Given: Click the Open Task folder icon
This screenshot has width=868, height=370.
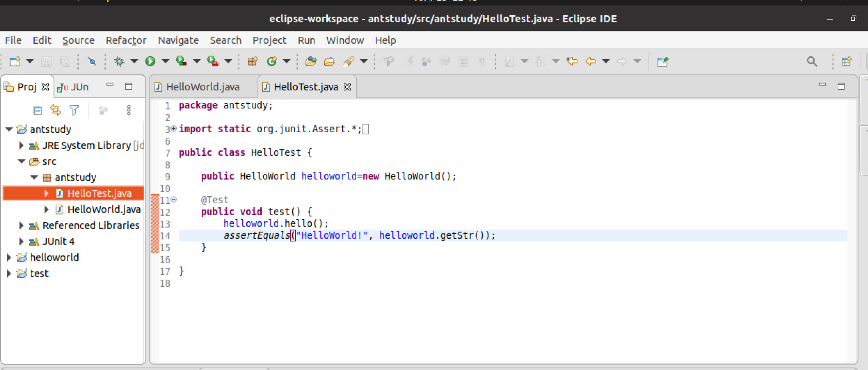Looking at the screenshot, I should click(x=329, y=61).
